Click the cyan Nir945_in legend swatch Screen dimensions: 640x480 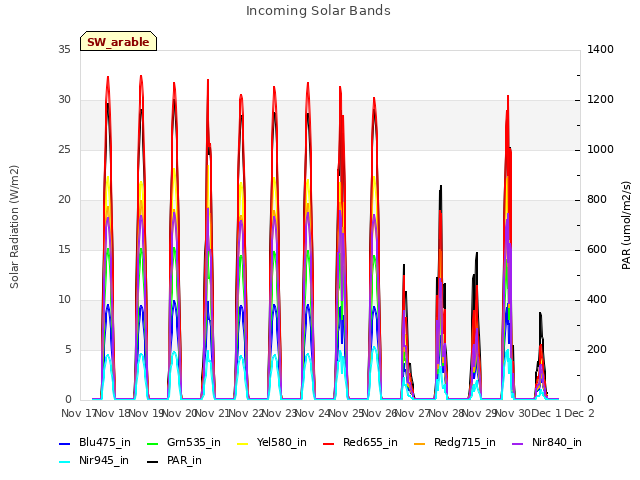tap(65, 462)
